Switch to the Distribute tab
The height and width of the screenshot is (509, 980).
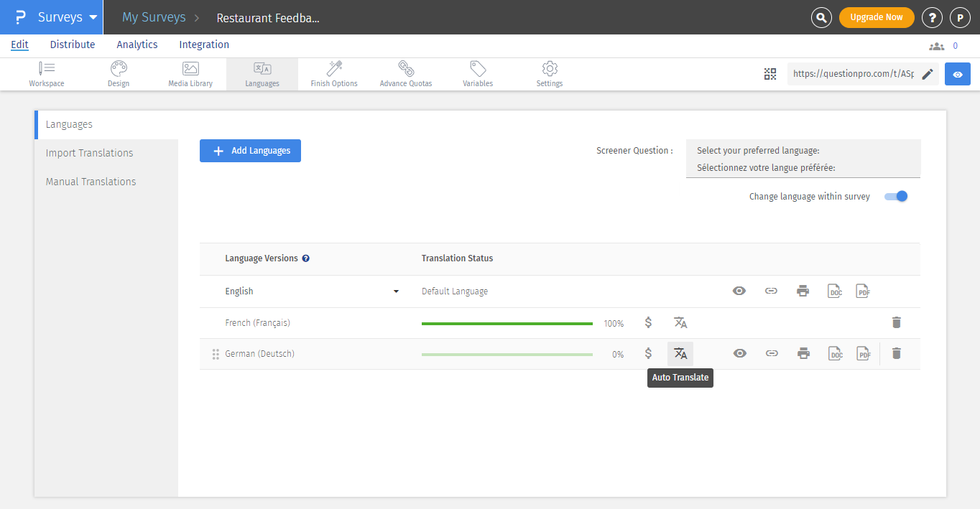(x=73, y=45)
